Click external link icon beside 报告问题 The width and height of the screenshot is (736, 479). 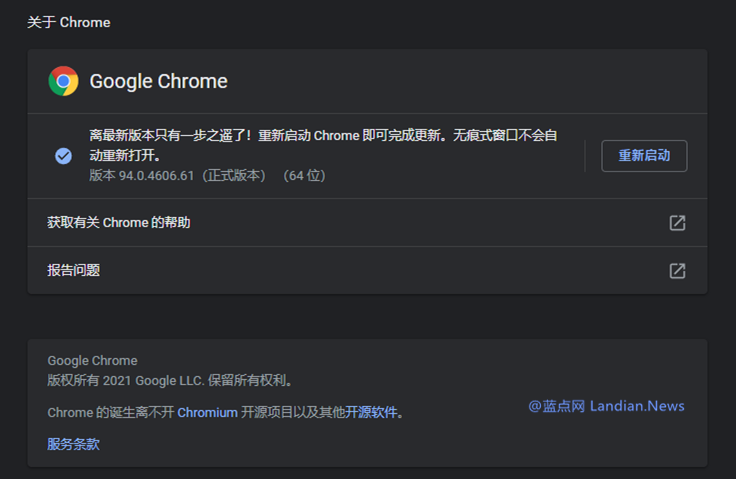[677, 270]
